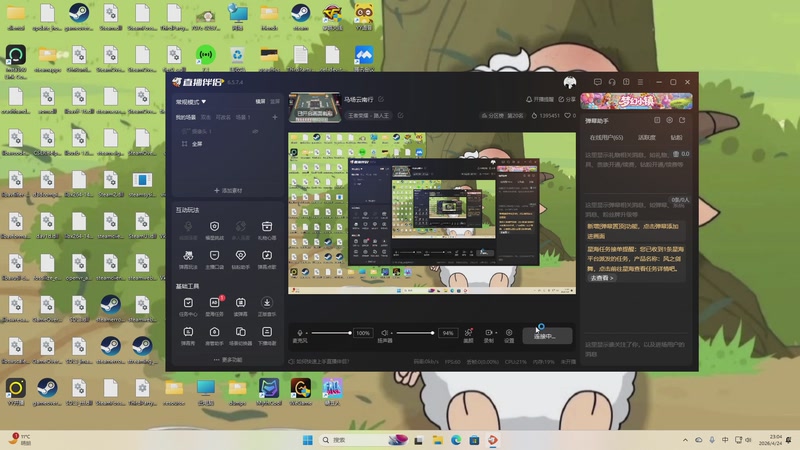
Task: Open the 弹幕秀 danmaku show tool
Action: coord(188,336)
